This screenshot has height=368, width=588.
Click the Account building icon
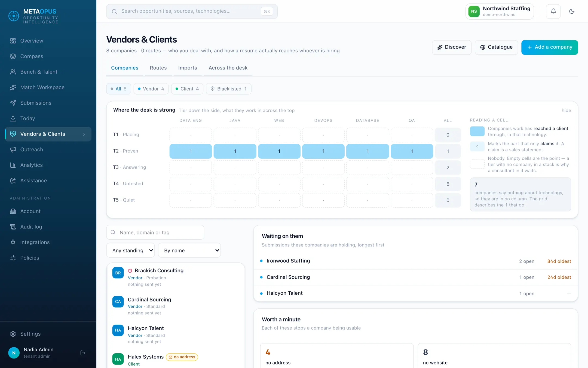coord(13,211)
